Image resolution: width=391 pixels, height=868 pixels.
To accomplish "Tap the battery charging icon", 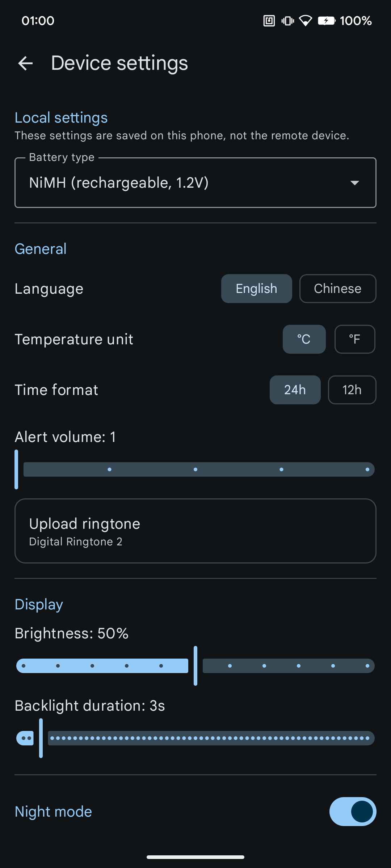I will [x=327, y=21].
